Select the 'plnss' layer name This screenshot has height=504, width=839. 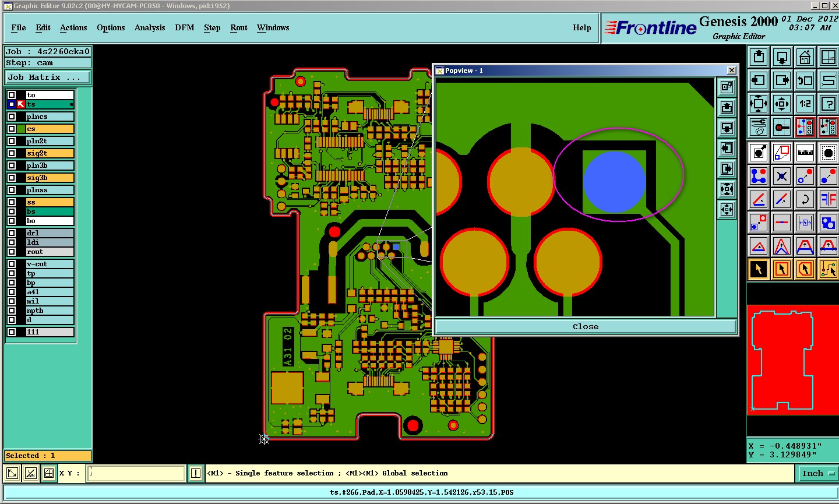50,190
